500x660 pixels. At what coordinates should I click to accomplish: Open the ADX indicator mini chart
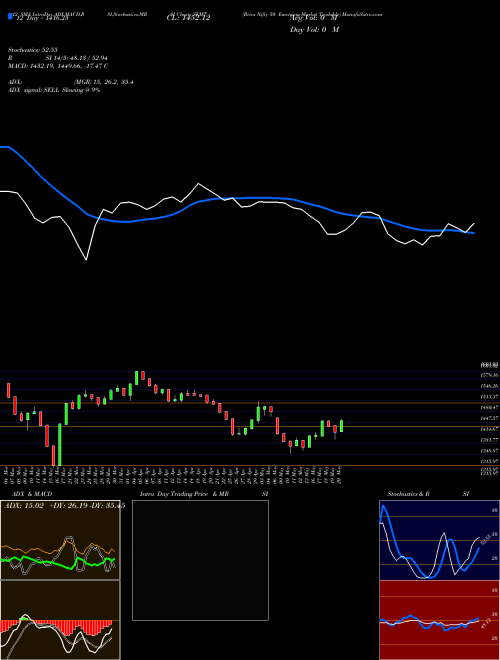coord(60,540)
